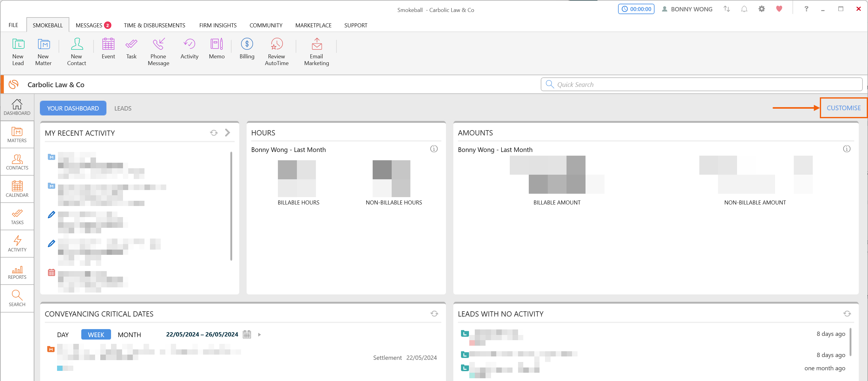Image resolution: width=868 pixels, height=381 pixels.
Task: Open critical dates calendar picker
Action: (247, 334)
